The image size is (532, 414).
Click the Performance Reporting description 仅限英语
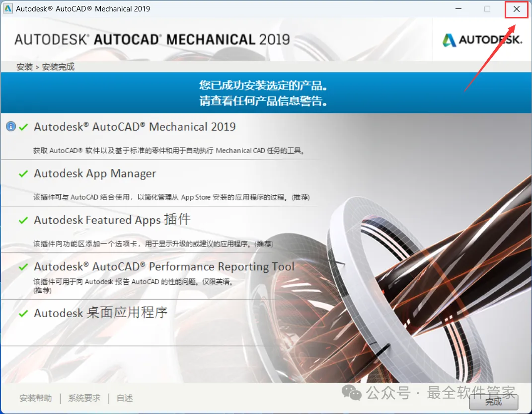click(133, 286)
